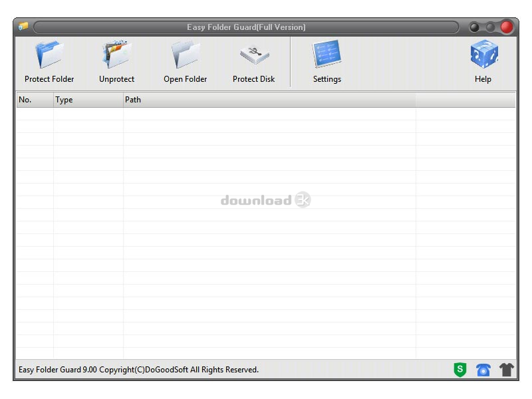The image size is (532, 399).
Task: Choose the Protect Disk USB icon
Action: pyautogui.click(x=254, y=55)
